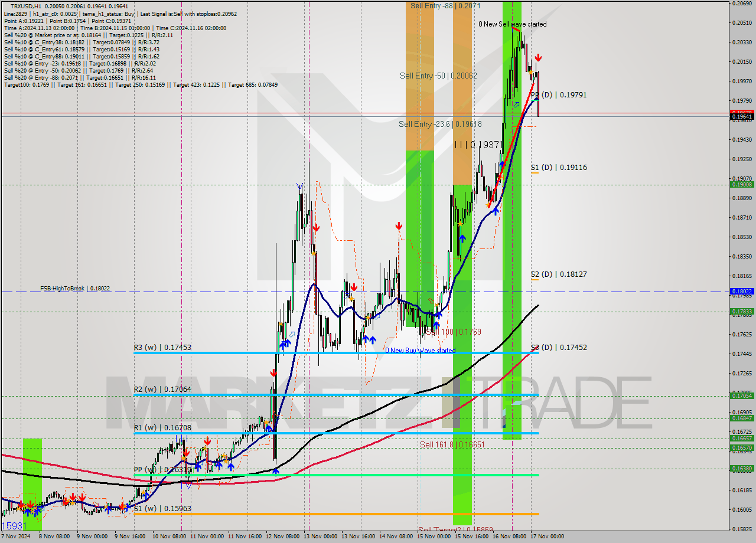Click the '17 Nov 00:00' time axis label
Screen dimensions: 756x543
[548, 537]
